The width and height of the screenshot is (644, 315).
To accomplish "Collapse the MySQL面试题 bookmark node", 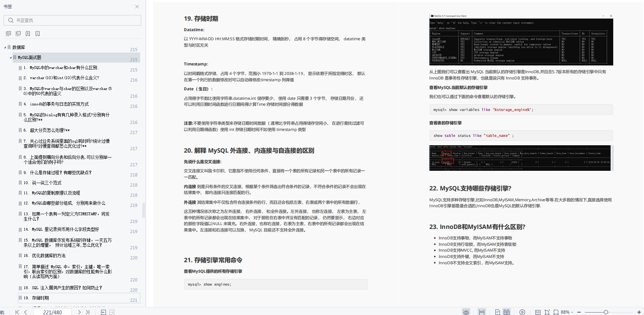I will pyautogui.click(x=10, y=57).
